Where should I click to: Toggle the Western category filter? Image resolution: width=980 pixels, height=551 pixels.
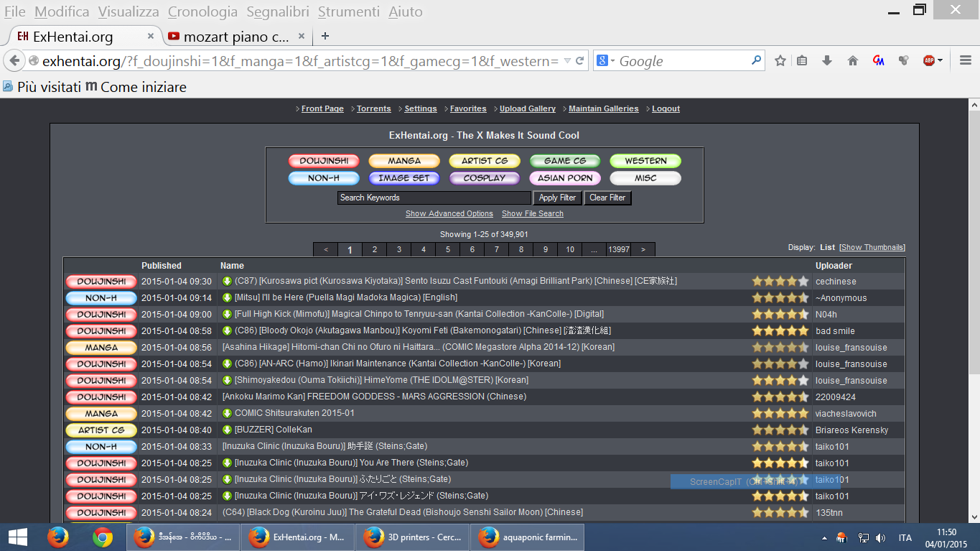[x=645, y=161]
